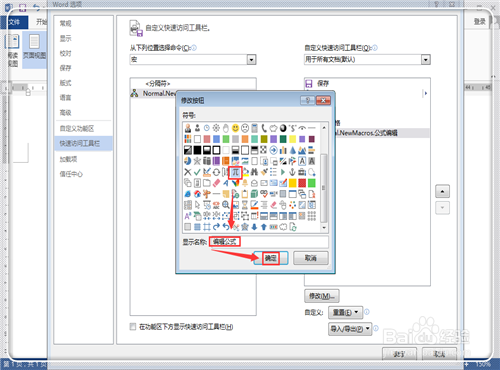Select the green play triangle symbol
Image resolution: width=500 pixels, height=370 pixels.
283,172
